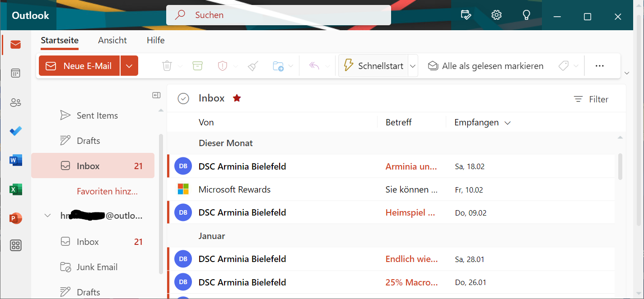
Task: Click into the Suchen search field
Action: pyautogui.click(x=278, y=15)
